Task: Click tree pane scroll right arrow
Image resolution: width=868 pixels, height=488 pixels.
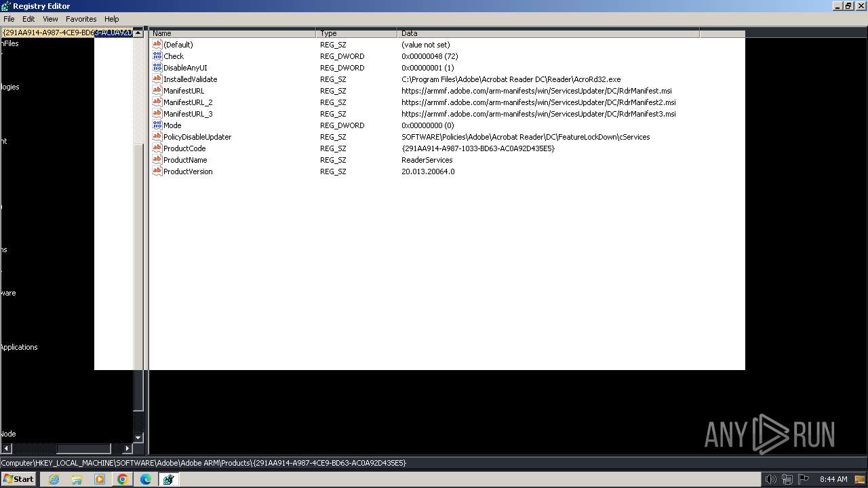Action: (127, 449)
